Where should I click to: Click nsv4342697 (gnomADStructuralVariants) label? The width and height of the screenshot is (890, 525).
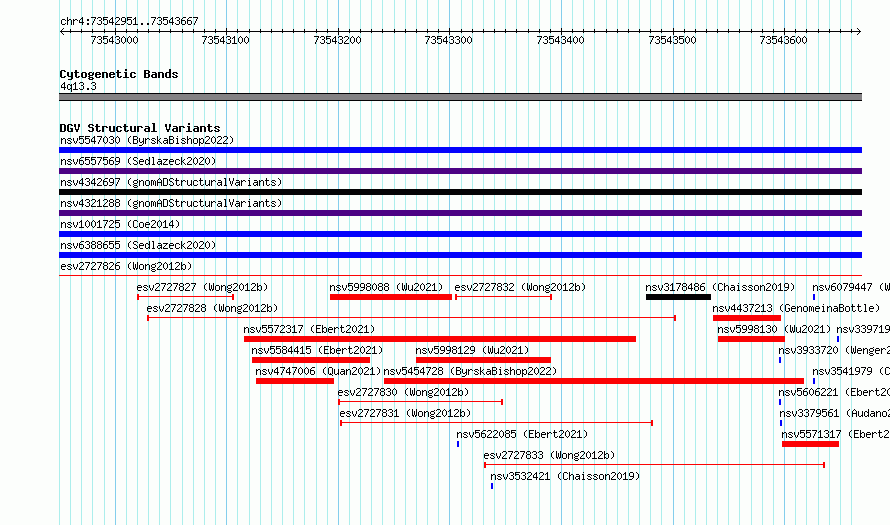171,182
